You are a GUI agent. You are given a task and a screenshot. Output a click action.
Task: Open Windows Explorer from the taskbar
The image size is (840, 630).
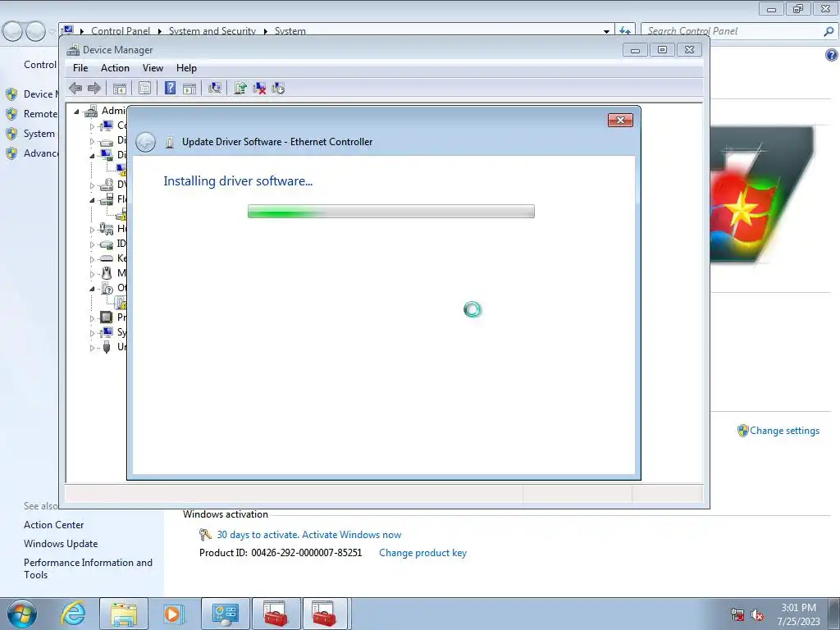[x=124, y=614]
